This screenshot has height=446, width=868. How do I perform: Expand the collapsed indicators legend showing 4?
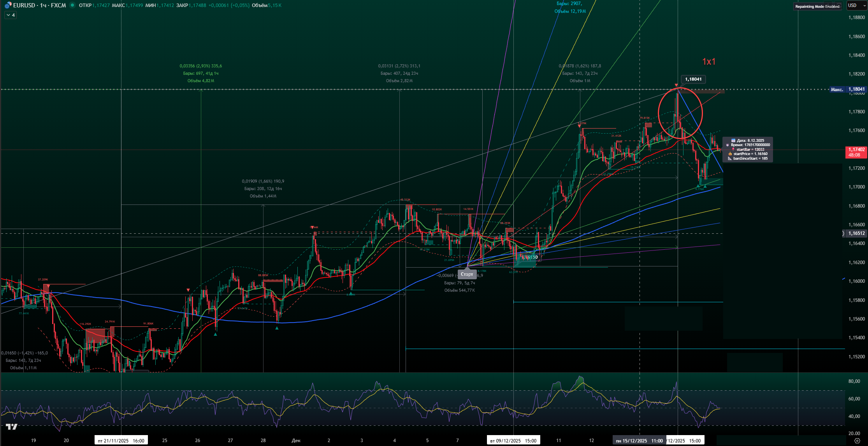pos(11,15)
